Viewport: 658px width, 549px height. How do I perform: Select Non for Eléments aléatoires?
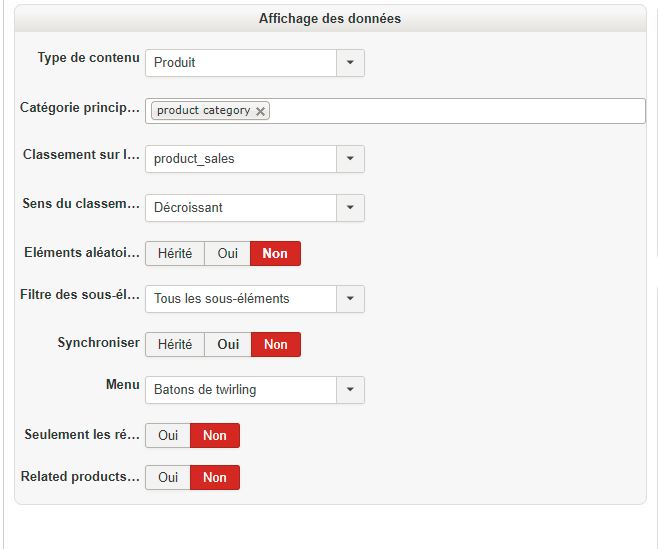[x=275, y=253]
